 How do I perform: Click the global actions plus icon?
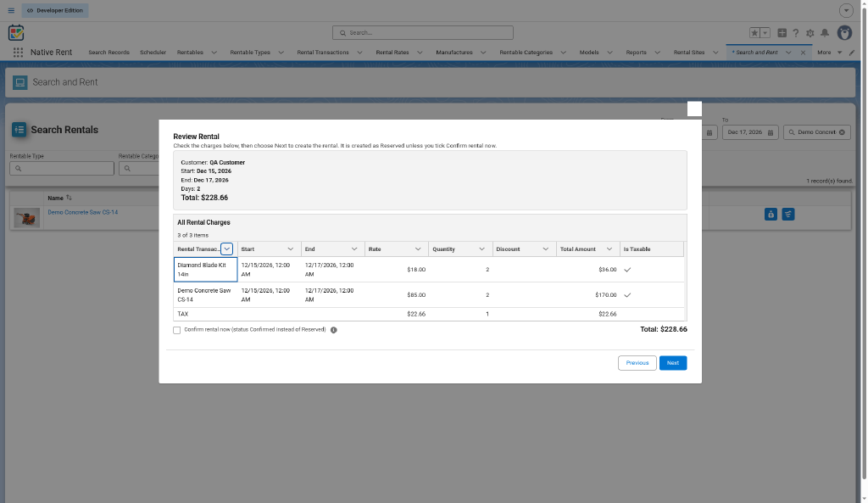point(782,33)
